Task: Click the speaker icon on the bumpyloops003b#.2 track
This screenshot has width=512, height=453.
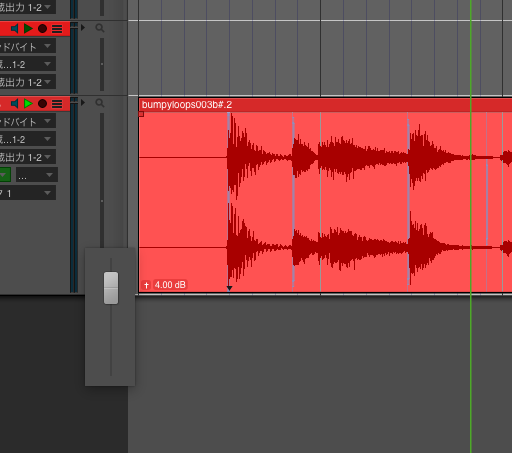Action: coord(14,104)
